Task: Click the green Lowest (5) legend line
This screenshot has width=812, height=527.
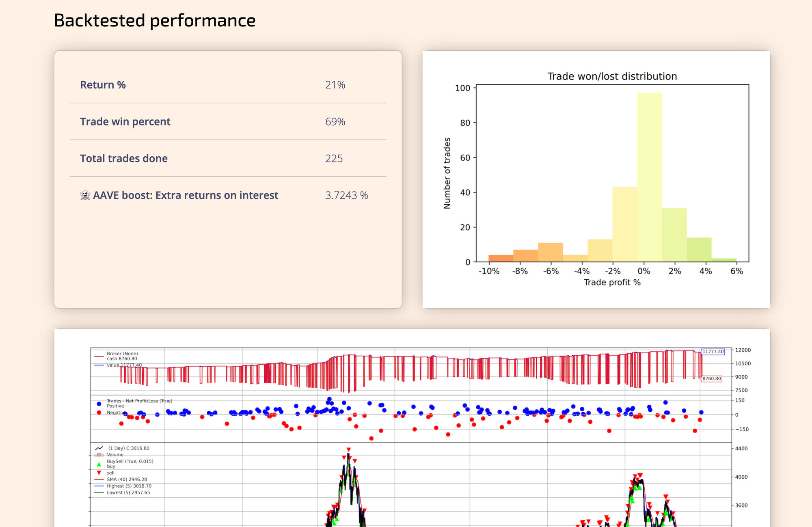Action: pyautogui.click(x=99, y=492)
